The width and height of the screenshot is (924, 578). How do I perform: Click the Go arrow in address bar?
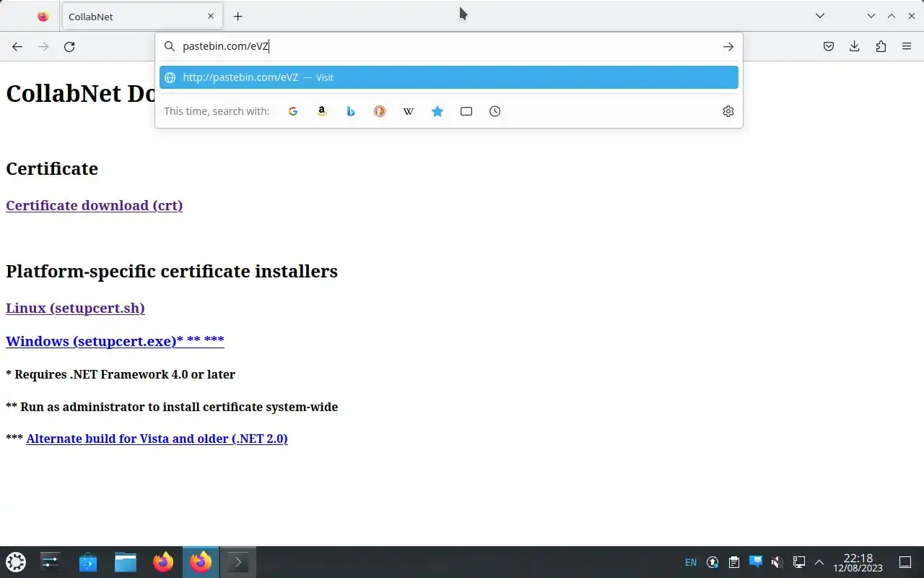coord(728,46)
